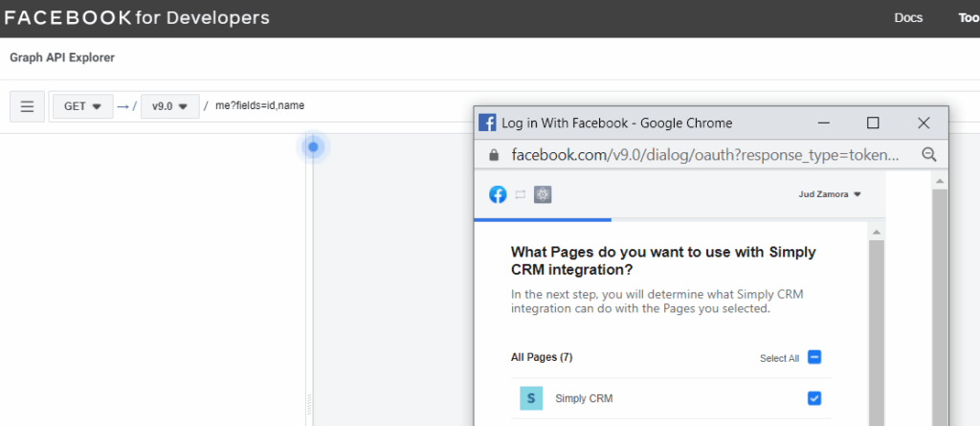Open the v9.0 API version dropdown
Screen dimensions: 980x426
(170, 106)
